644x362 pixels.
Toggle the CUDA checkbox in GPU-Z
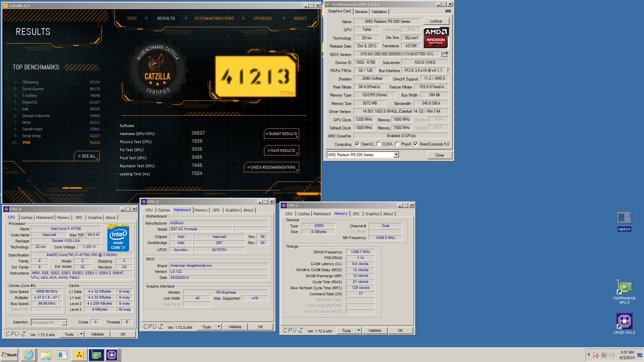378,144
